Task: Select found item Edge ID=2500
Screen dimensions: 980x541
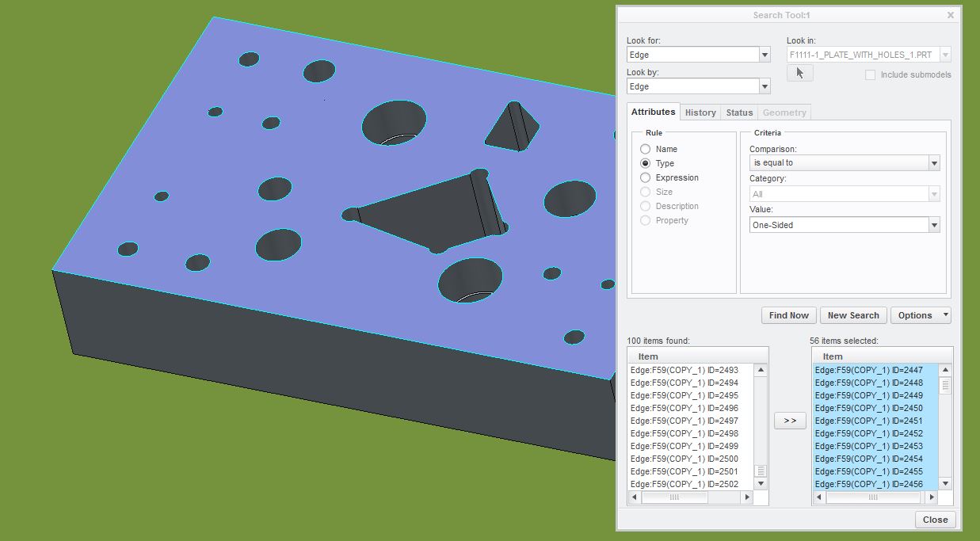Action: pos(691,459)
